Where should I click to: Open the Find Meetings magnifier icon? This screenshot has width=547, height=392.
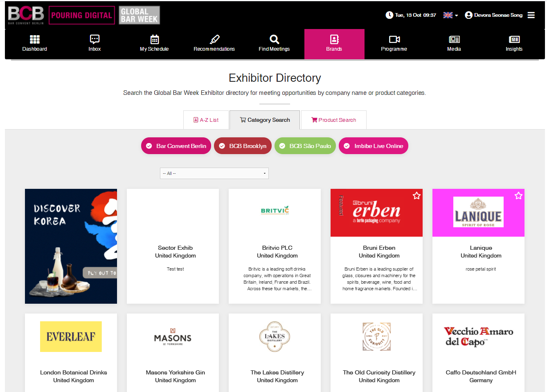pyautogui.click(x=274, y=39)
